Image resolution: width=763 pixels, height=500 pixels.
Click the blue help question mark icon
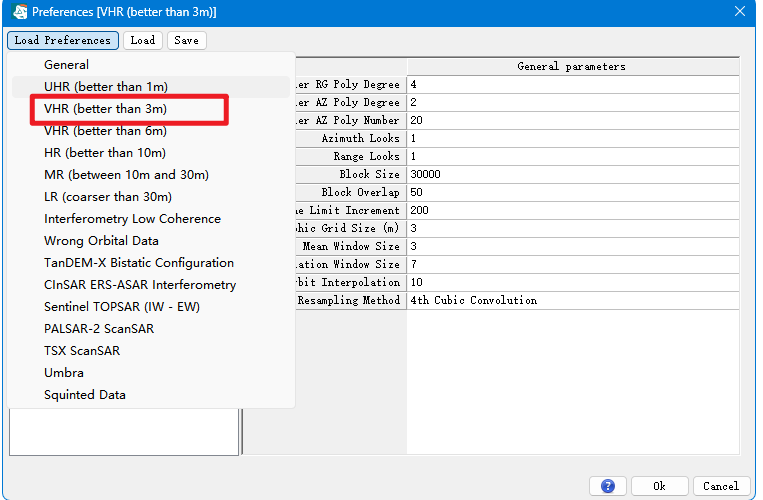click(x=607, y=485)
